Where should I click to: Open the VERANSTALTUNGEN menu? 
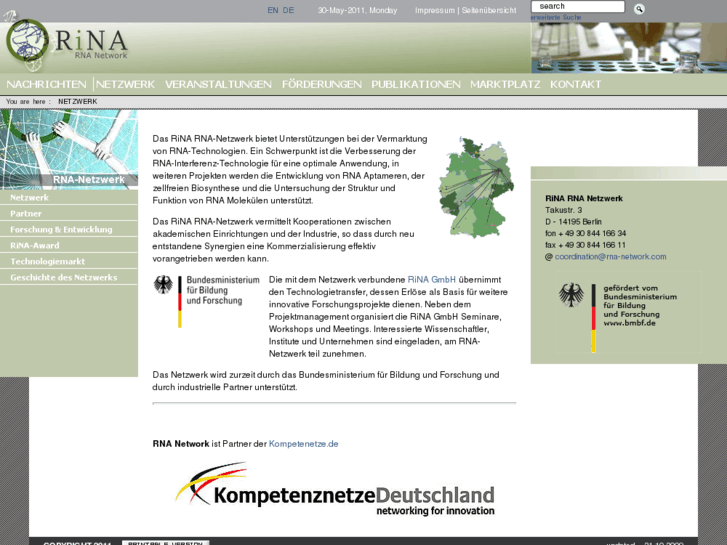point(218,84)
